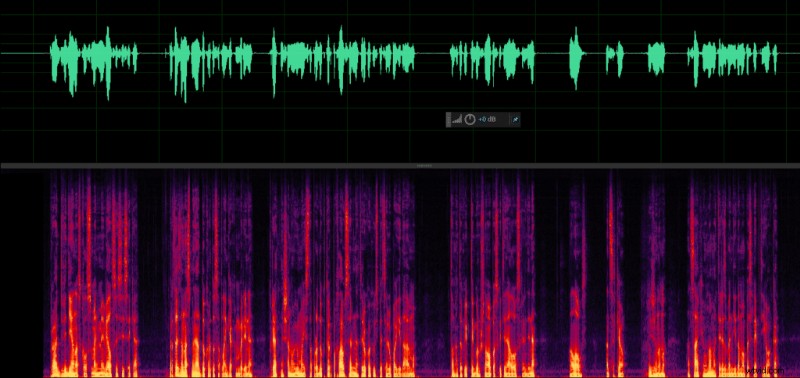Toggle the pin icon on the volume HUD

[x=515, y=119]
